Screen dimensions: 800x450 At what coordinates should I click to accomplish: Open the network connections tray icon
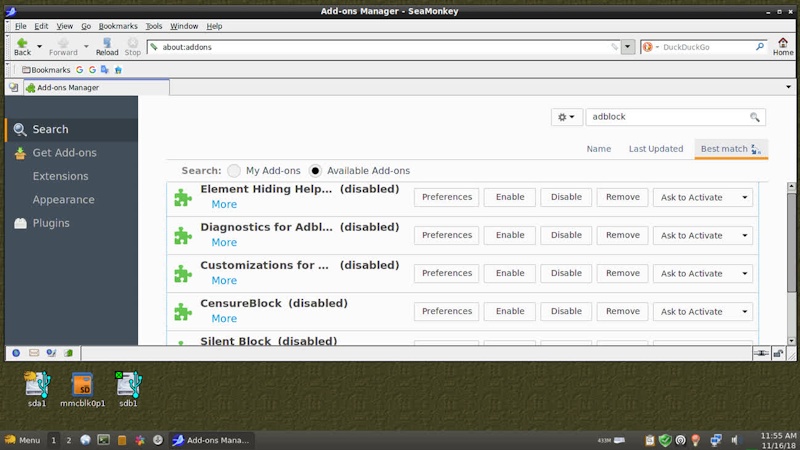click(716, 440)
